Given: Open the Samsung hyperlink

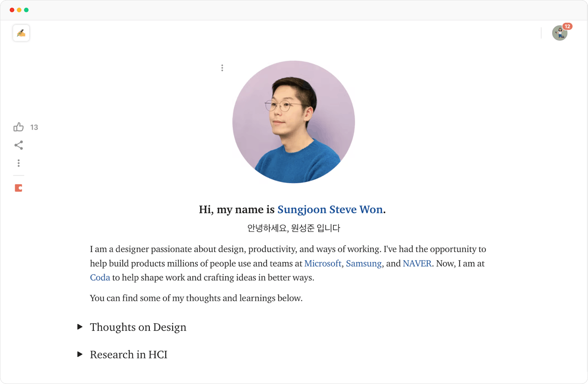Looking at the screenshot, I should point(363,264).
